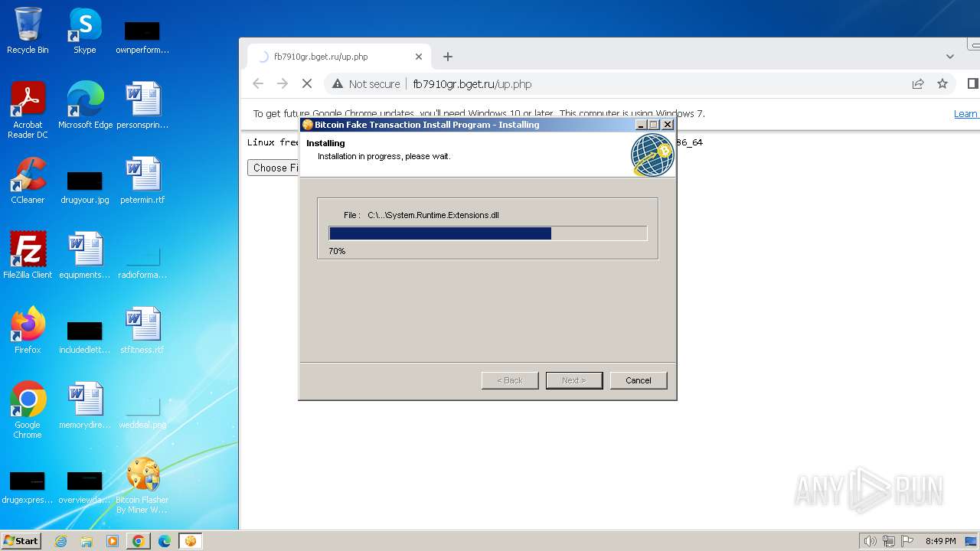Image resolution: width=980 pixels, height=551 pixels.
Task: Launch the Firefox desktop shortcut
Action: pyautogui.click(x=28, y=331)
